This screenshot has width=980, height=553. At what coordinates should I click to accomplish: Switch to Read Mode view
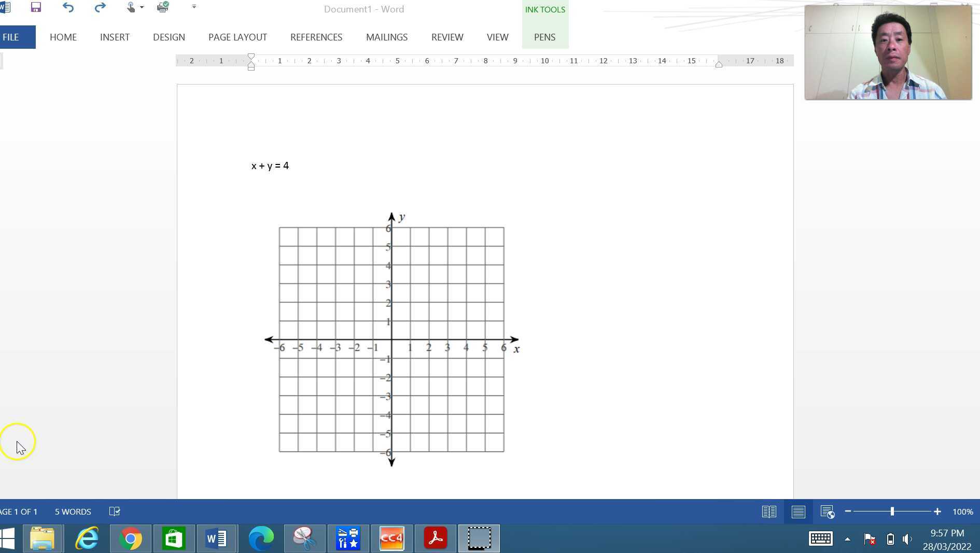769,511
